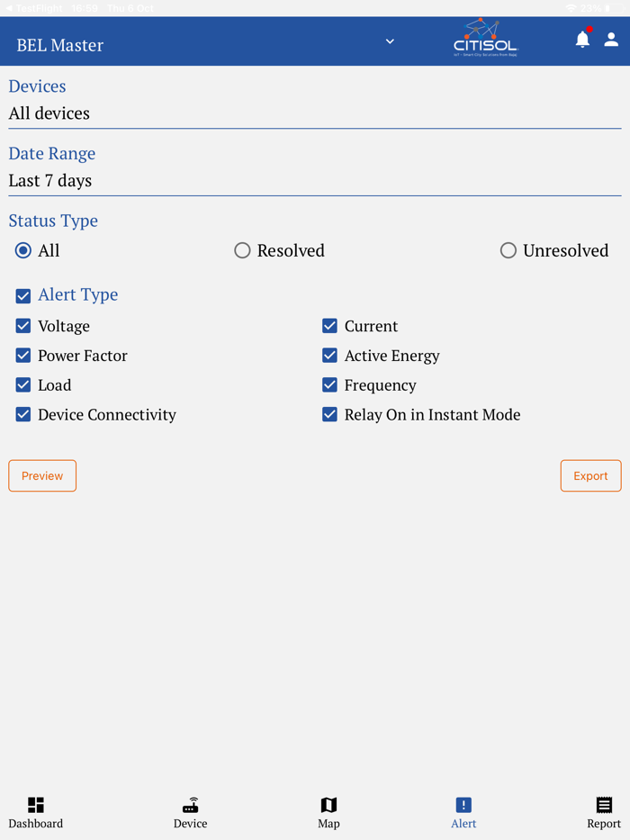Tap the Alert exclamation icon
630x840 pixels.
[x=463, y=805]
